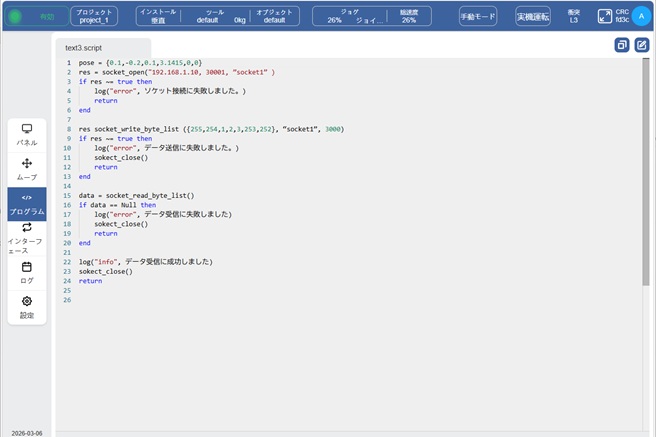Select the プログラム (Program) sidebar icon
Screen dimensions: 656x437
[x=27, y=203]
